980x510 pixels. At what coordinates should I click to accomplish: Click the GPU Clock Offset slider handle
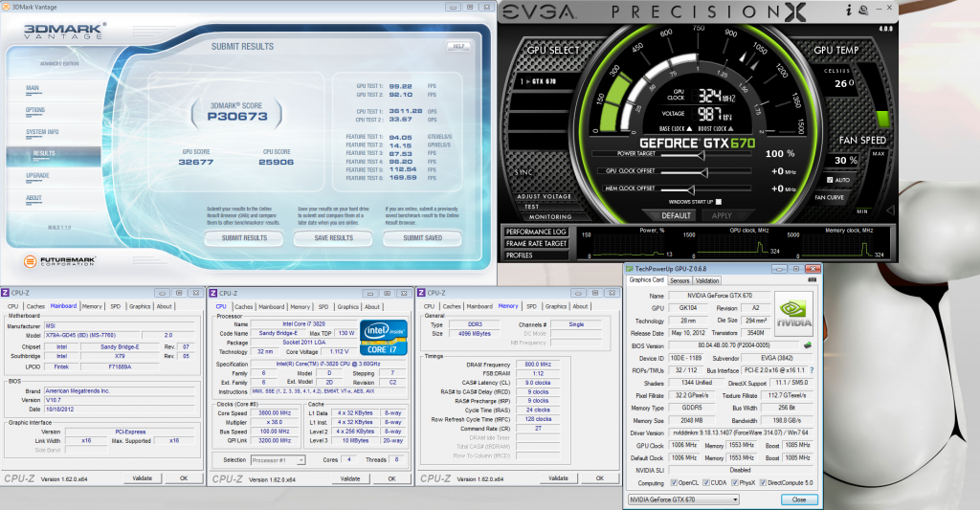704,172
